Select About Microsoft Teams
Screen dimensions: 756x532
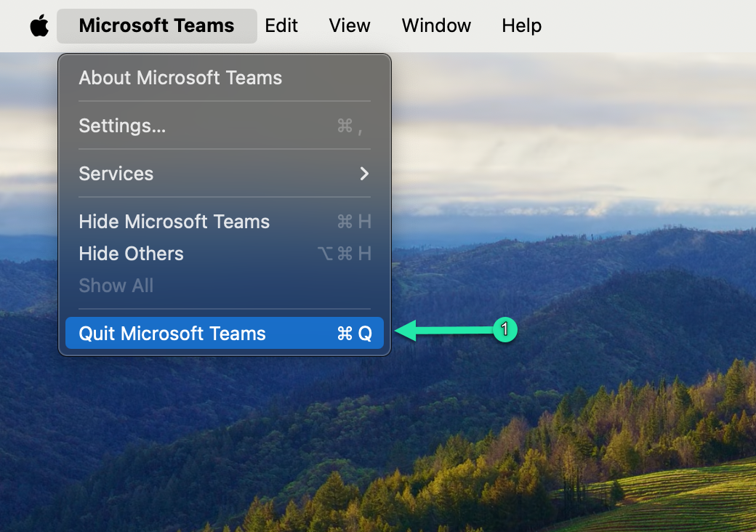[x=225, y=78]
